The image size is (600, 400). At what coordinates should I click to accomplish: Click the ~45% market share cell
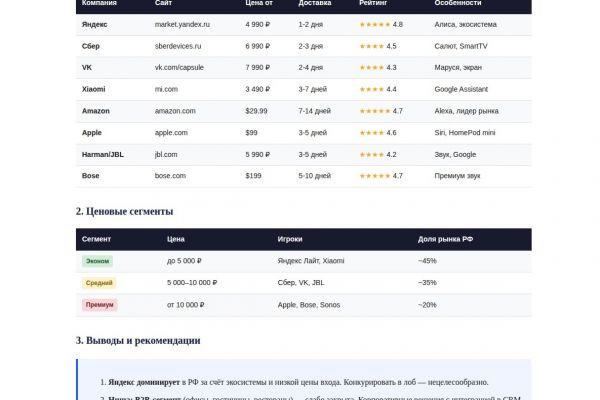coord(427,261)
